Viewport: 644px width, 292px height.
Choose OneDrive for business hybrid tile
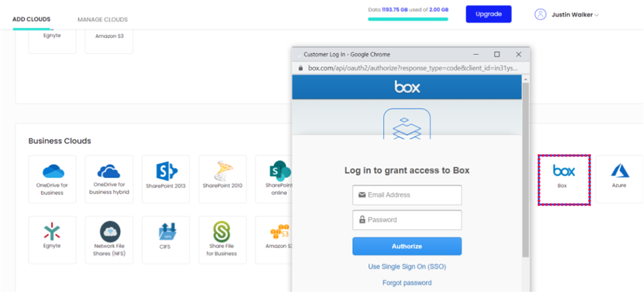[109, 179]
